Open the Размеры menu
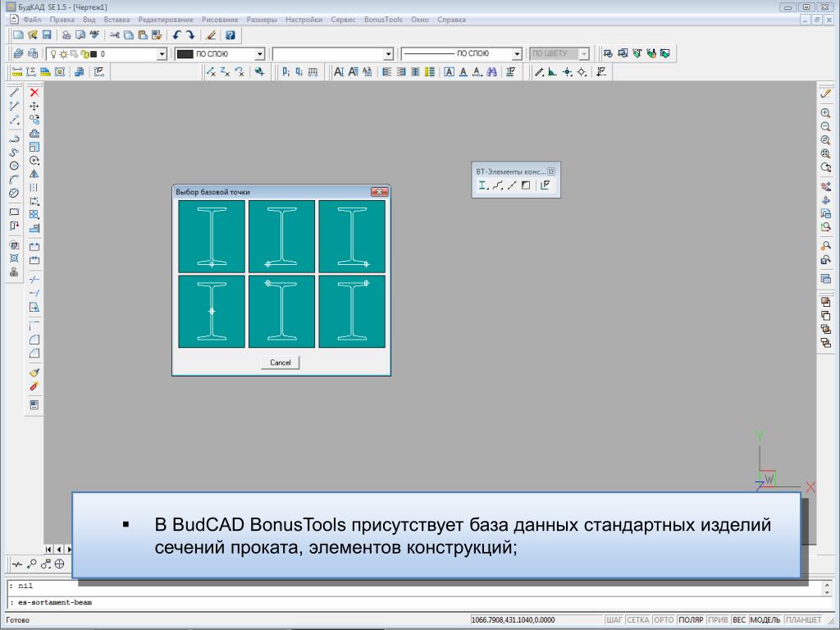840x630 pixels. (x=262, y=20)
